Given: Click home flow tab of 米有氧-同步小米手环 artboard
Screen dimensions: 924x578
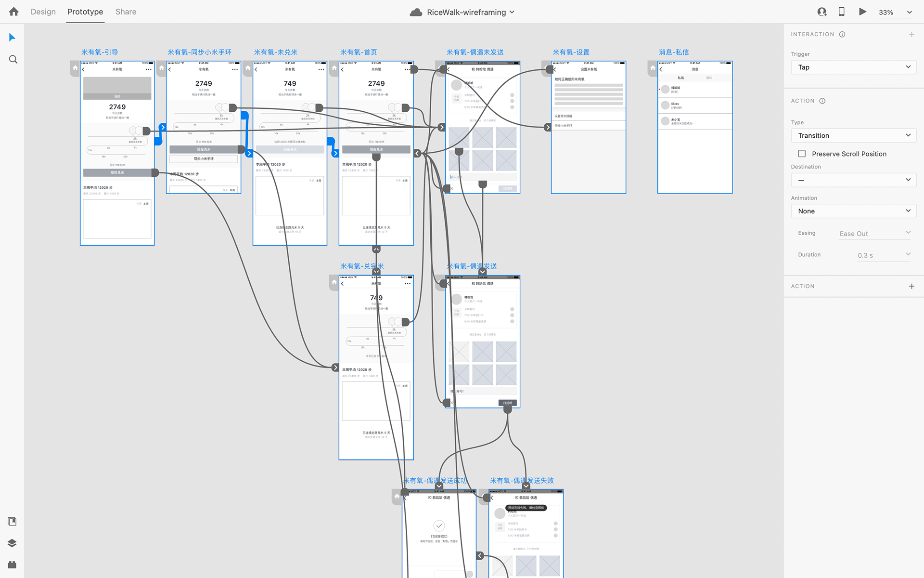Looking at the screenshot, I should pos(161,68).
